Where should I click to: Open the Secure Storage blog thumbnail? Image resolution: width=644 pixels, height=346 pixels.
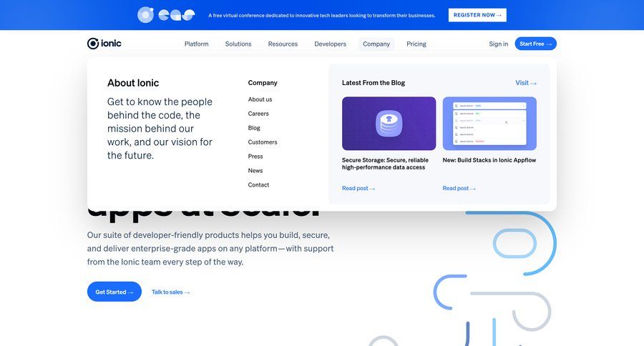389,124
